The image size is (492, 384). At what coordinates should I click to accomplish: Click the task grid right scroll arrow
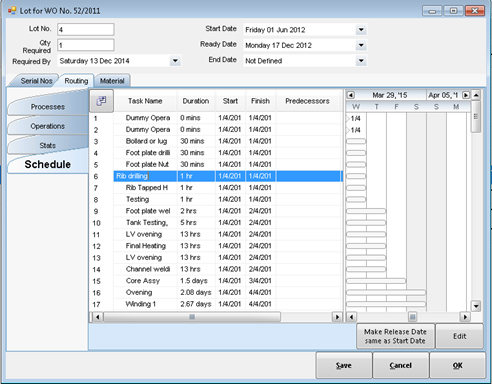point(337,317)
